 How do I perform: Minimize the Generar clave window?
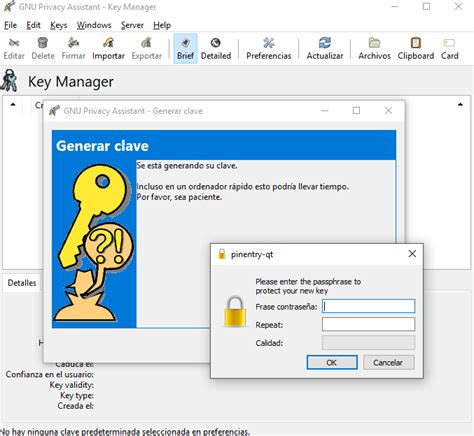325,110
